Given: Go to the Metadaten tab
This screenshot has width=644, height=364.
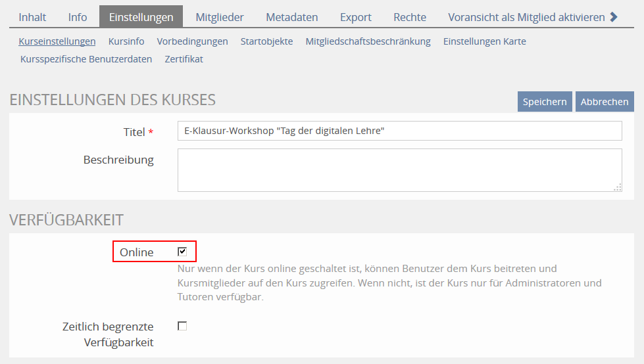Looking at the screenshot, I should (291, 17).
